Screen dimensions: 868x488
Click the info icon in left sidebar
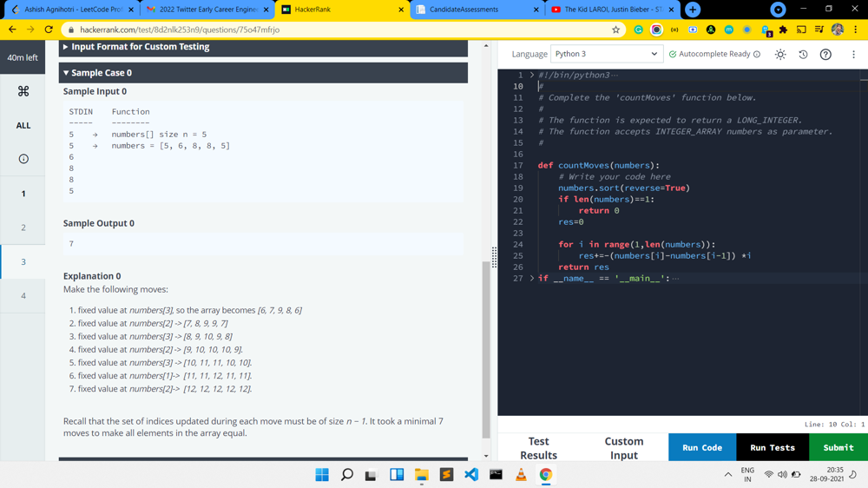23,159
